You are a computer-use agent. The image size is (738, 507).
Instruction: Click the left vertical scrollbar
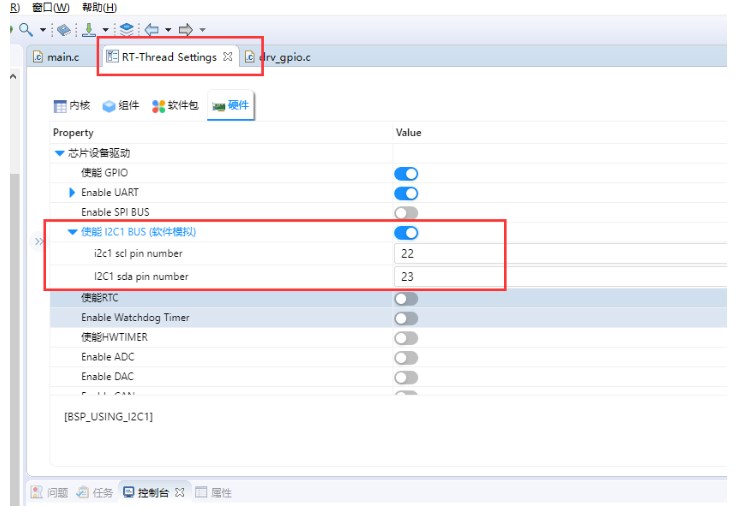coord(15,339)
